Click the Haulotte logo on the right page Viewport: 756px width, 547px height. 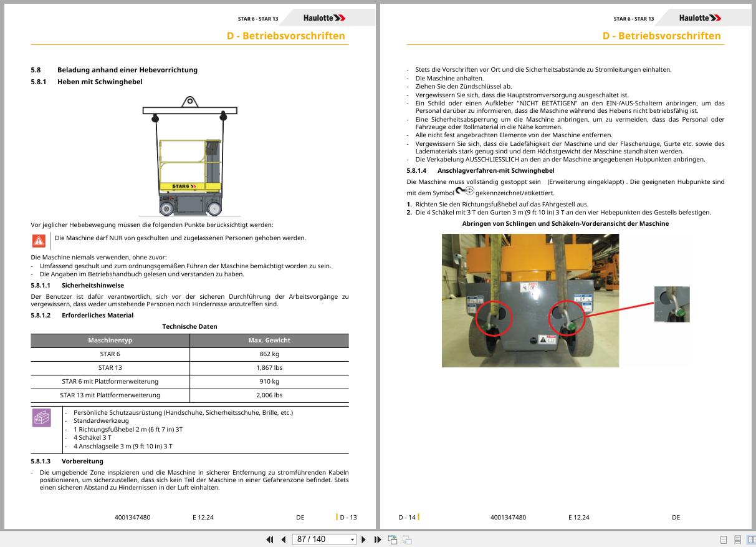[x=701, y=18]
